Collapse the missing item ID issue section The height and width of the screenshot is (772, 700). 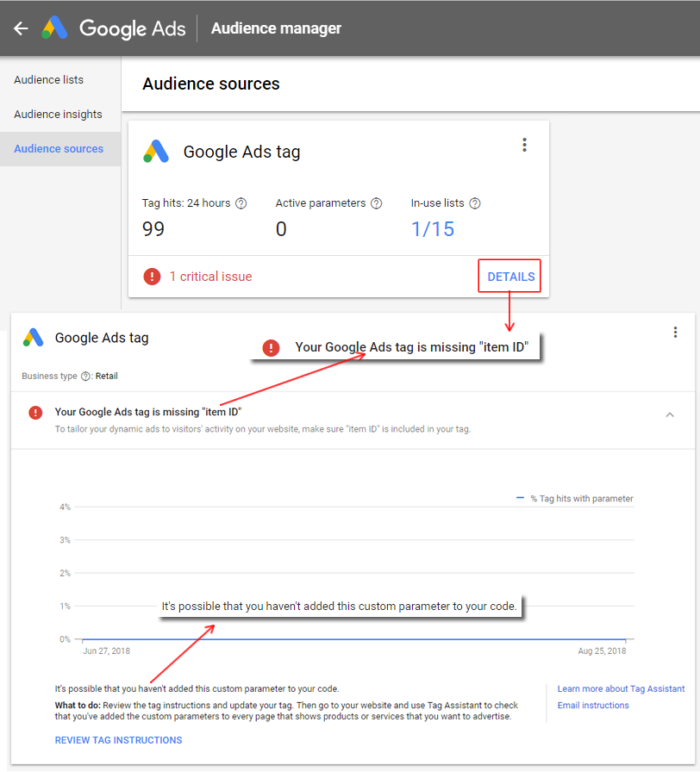[x=670, y=415]
